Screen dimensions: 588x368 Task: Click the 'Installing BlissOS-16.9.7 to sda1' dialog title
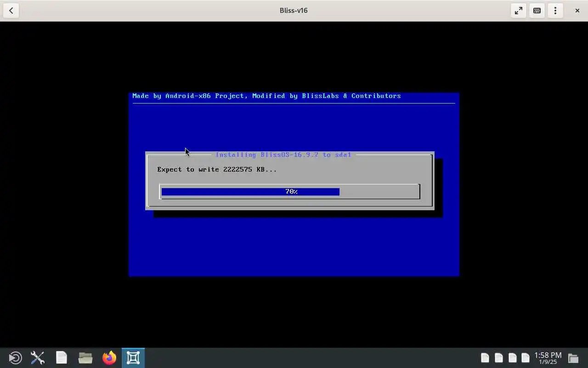click(283, 155)
